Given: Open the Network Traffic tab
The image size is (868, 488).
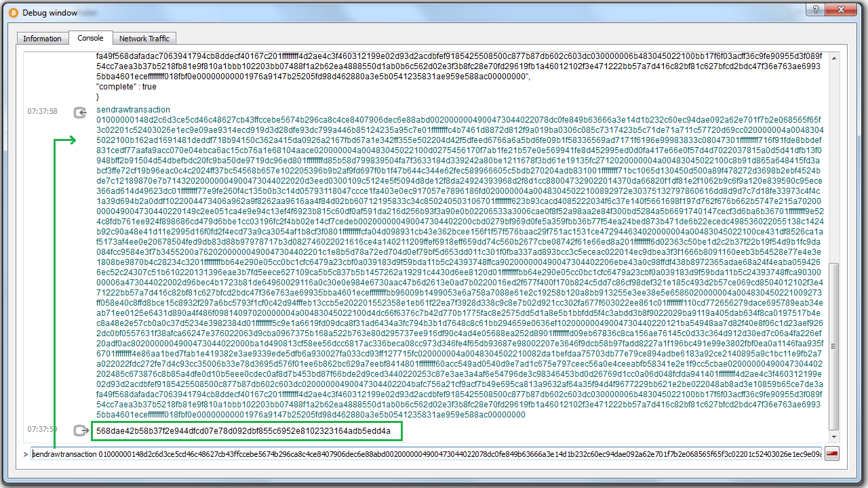Looking at the screenshot, I should 144,39.
